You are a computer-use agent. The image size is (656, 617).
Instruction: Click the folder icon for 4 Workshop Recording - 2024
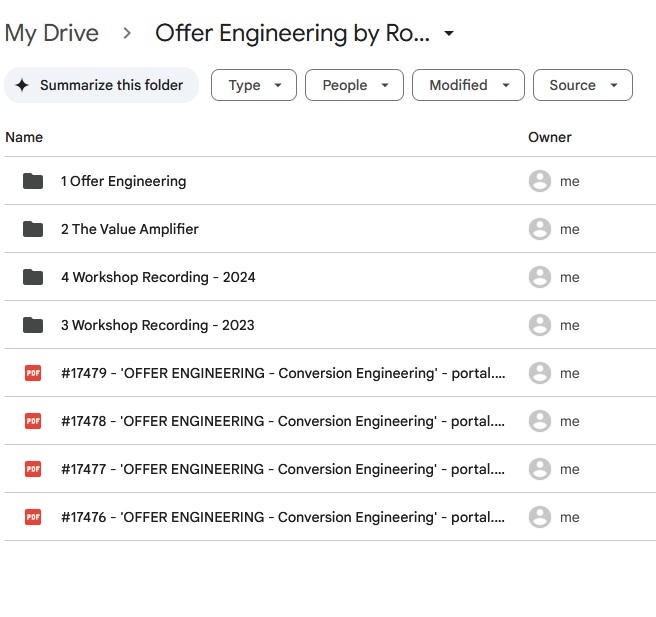[33, 277]
